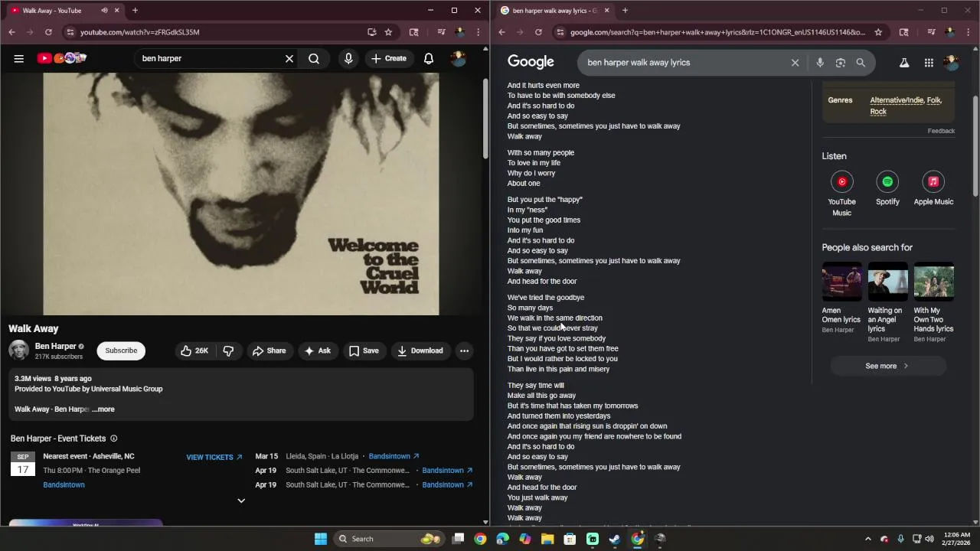
Task: Search Google by voice
Action: pos(820,63)
